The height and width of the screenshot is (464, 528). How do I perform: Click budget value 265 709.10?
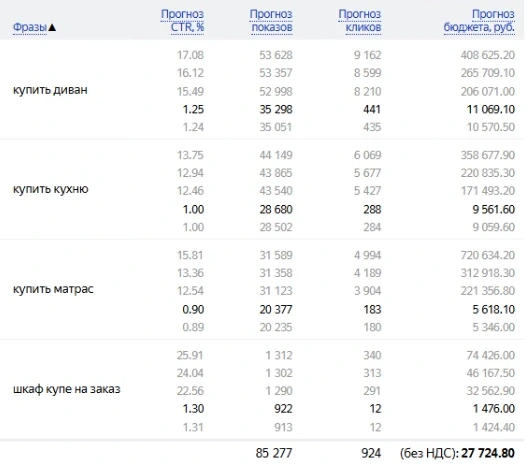(488, 73)
